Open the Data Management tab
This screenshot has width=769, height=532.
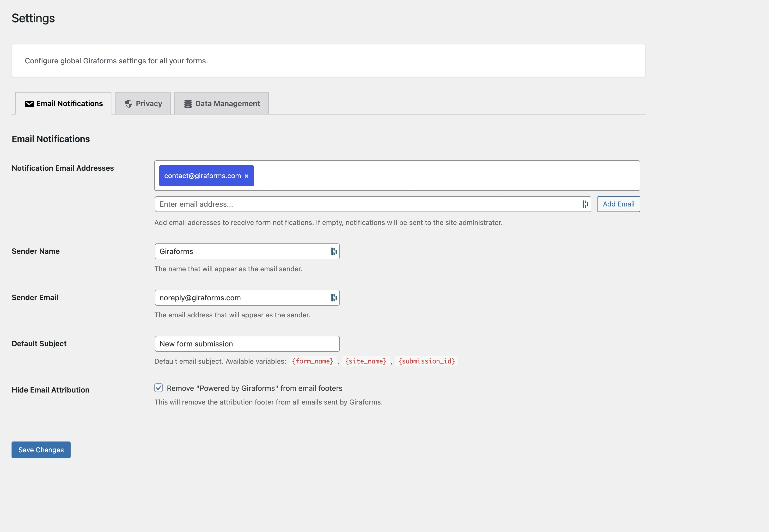click(x=221, y=103)
